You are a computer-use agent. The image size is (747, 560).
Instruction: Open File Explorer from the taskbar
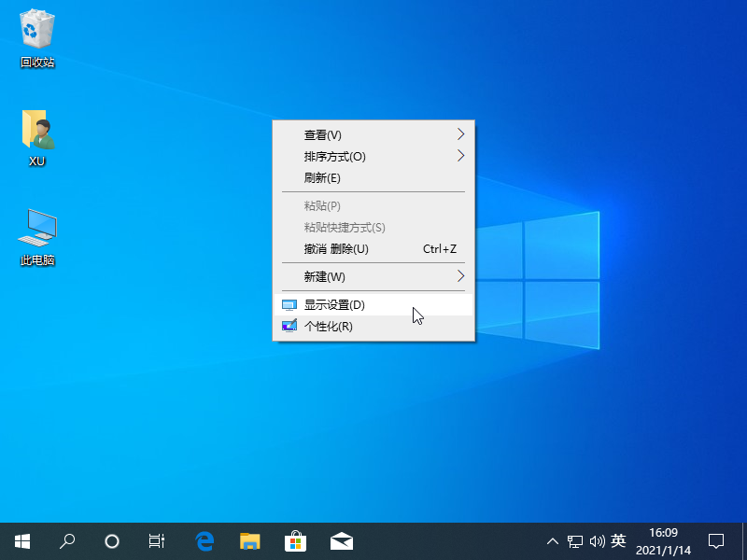[x=249, y=540]
